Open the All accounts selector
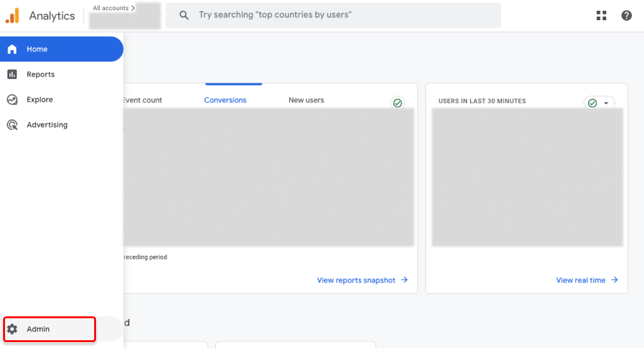644x349 pixels. pyautogui.click(x=114, y=8)
